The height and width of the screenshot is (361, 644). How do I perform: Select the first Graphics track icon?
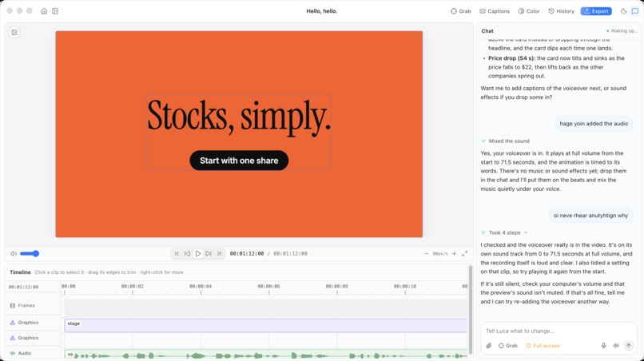pyautogui.click(x=12, y=323)
